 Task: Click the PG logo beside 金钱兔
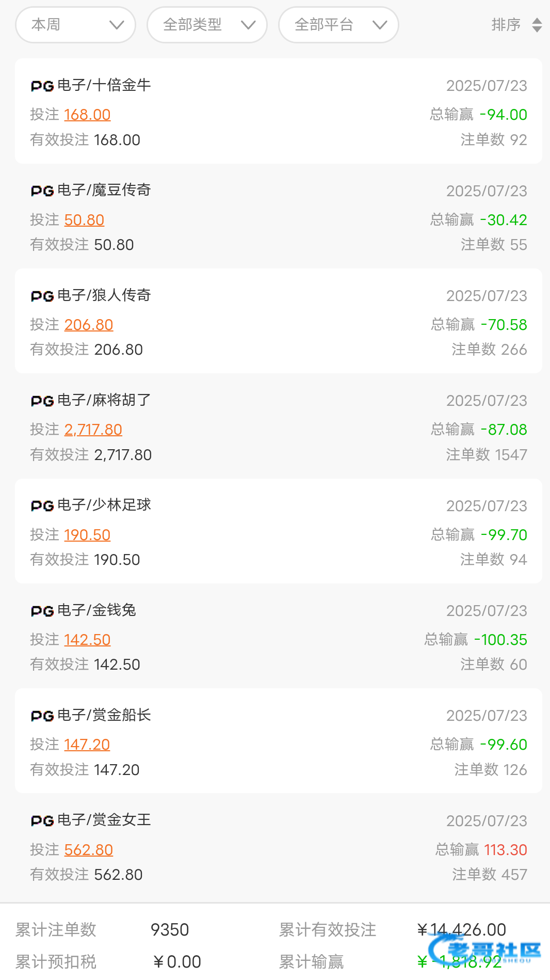pyautogui.click(x=42, y=611)
